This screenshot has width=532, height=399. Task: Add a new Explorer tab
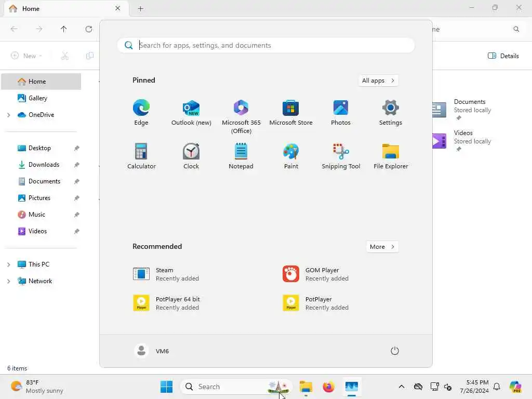140,9
